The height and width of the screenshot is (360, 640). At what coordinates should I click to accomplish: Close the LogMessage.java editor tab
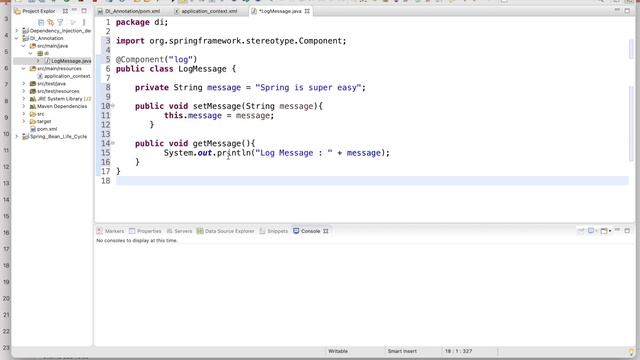pyautogui.click(x=307, y=11)
